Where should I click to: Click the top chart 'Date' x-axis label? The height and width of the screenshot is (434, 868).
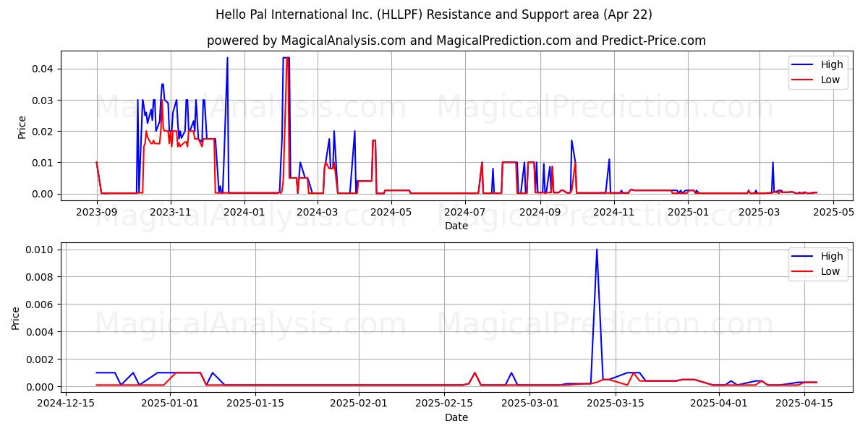tap(456, 226)
